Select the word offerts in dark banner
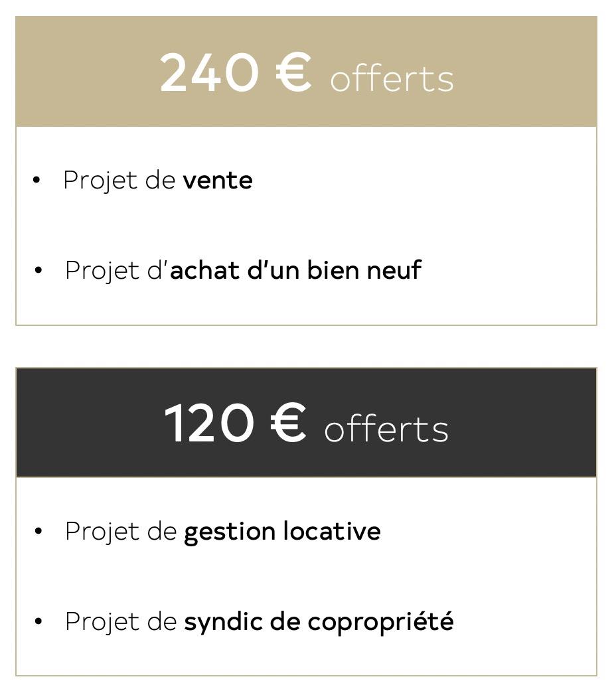The height and width of the screenshot is (697, 616). 387,429
